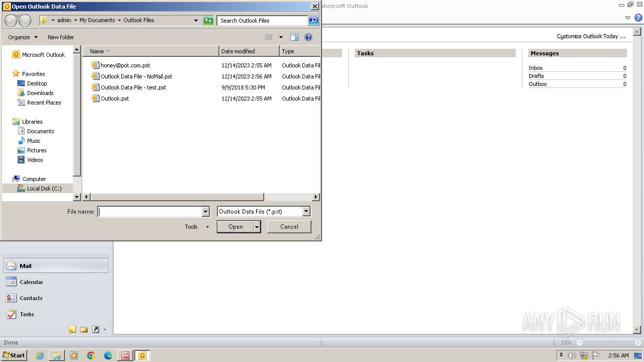Toggle the preview pane icon
The image size is (644, 362).
pyautogui.click(x=294, y=37)
